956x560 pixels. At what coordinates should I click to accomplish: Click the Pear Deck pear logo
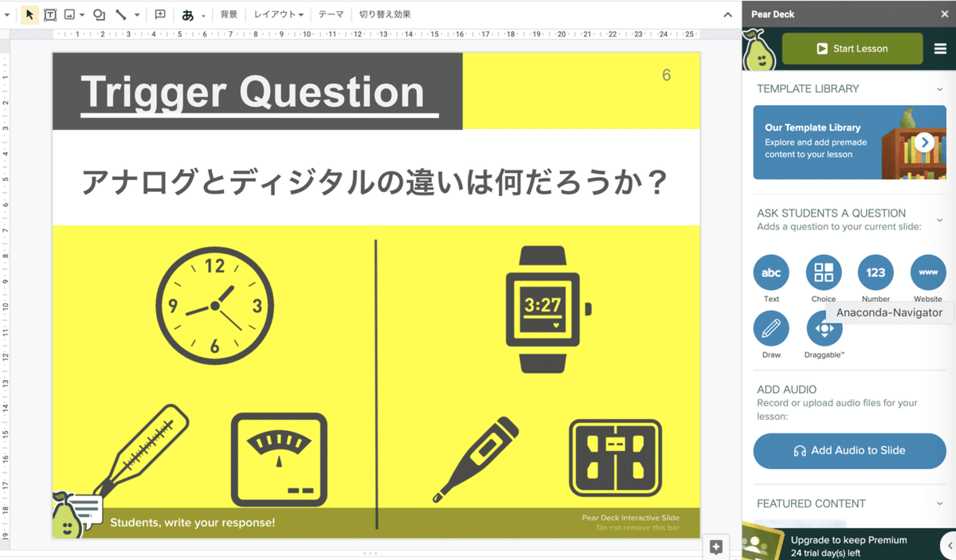758,51
